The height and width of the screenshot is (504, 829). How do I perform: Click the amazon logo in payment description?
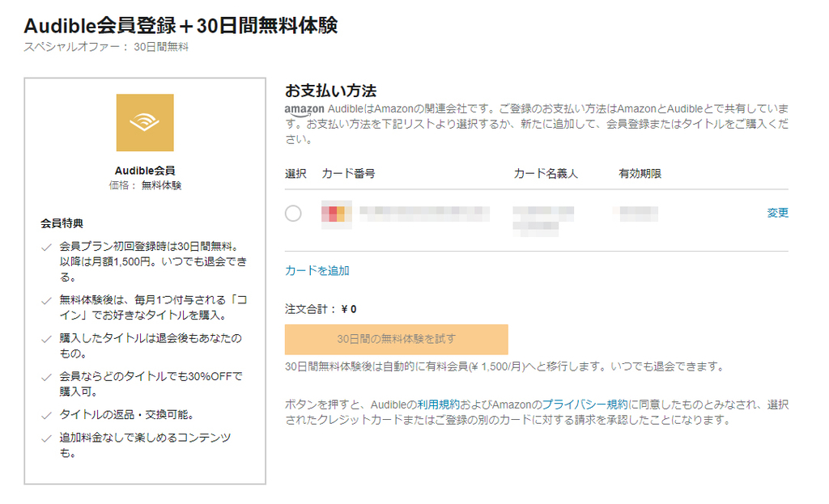pos(304,110)
